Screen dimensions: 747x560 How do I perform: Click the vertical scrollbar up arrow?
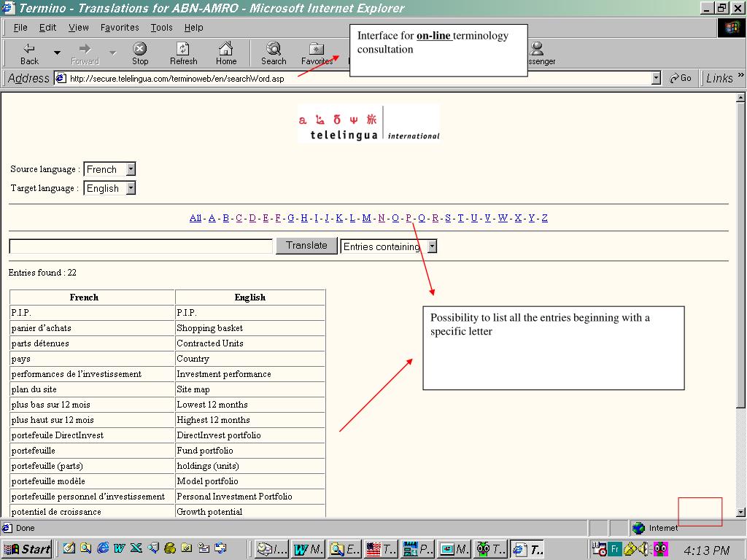[x=740, y=98]
